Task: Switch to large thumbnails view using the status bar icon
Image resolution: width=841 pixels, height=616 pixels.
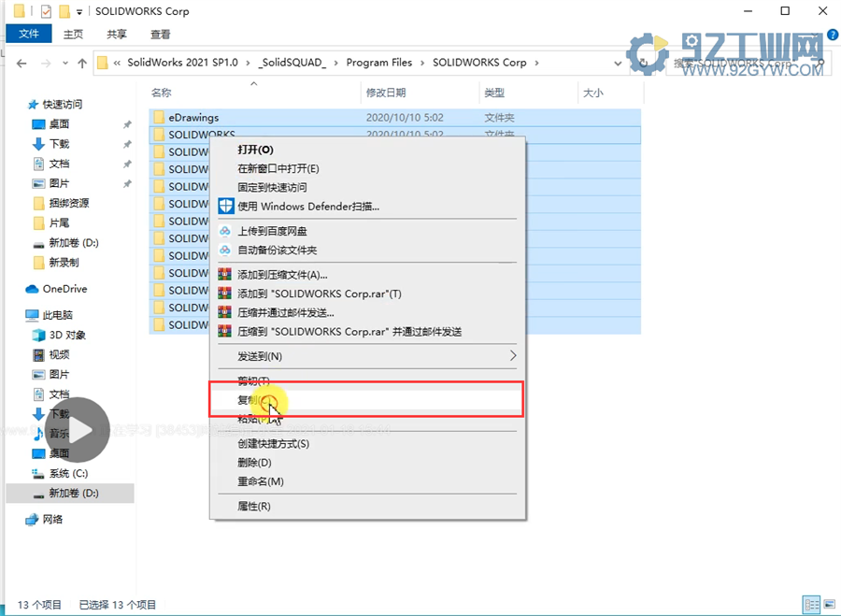Action: tap(831, 604)
